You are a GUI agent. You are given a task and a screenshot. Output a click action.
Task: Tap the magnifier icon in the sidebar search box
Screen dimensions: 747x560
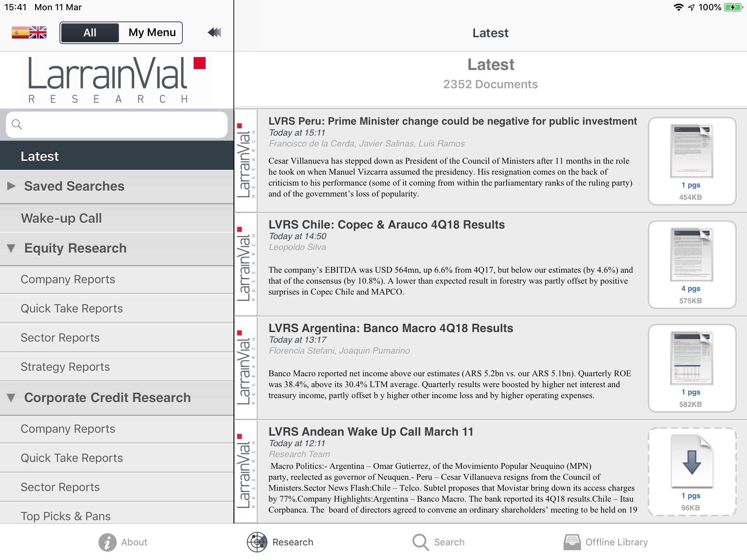(17, 124)
